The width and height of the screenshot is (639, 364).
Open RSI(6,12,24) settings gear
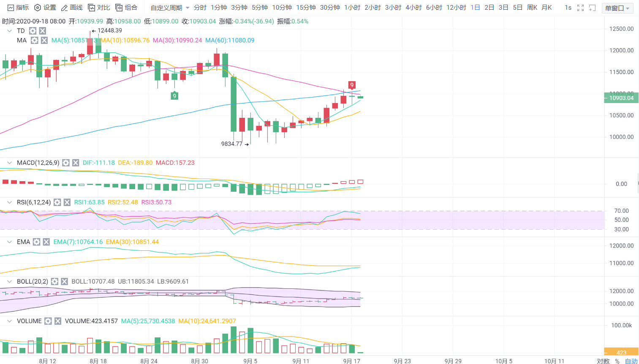(x=57, y=202)
